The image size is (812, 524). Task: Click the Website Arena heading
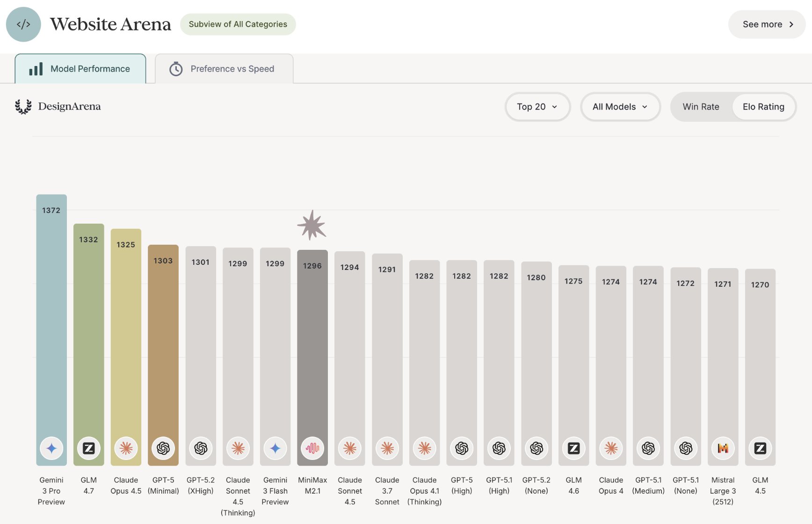(x=111, y=24)
